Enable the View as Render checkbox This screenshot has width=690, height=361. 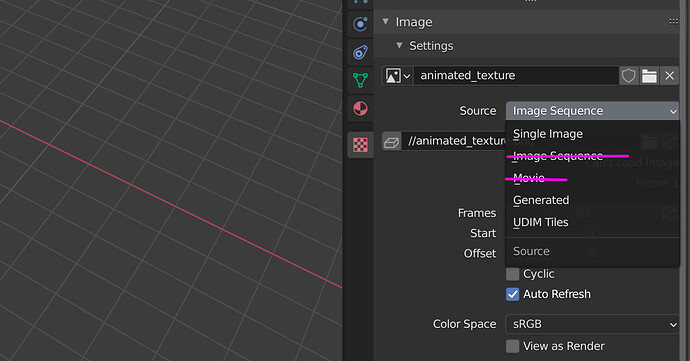click(512, 346)
